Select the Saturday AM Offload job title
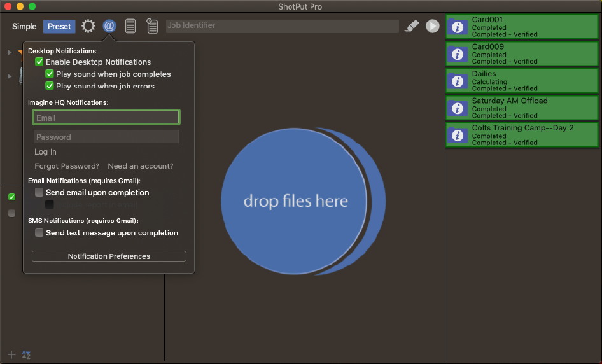This screenshot has width=602, height=364. click(x=510, y=101)
